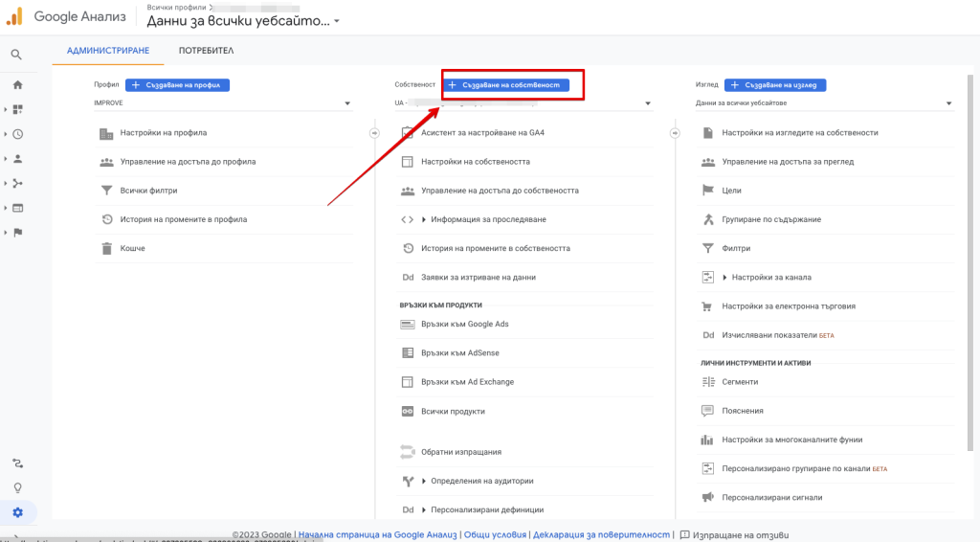980x542 pixels.
Task: Click Създаване на профил button
Action: [x=177, y=85]
